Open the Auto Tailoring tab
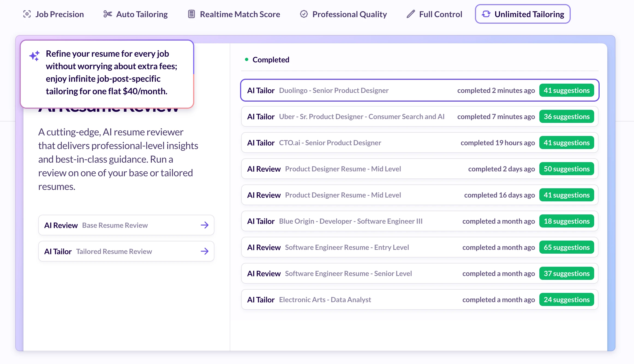This screenshot has width=634, height=364. [x=142, y=14]
